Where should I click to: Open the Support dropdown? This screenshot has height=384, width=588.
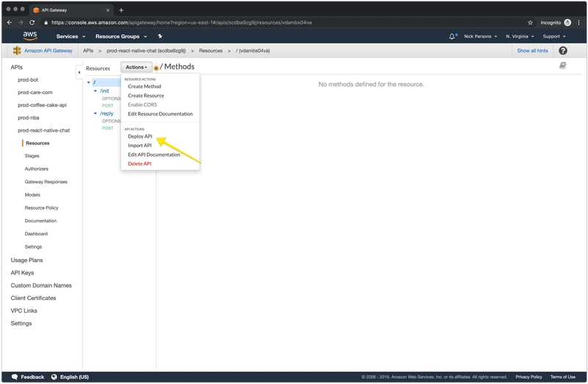[x=554, y=36]
